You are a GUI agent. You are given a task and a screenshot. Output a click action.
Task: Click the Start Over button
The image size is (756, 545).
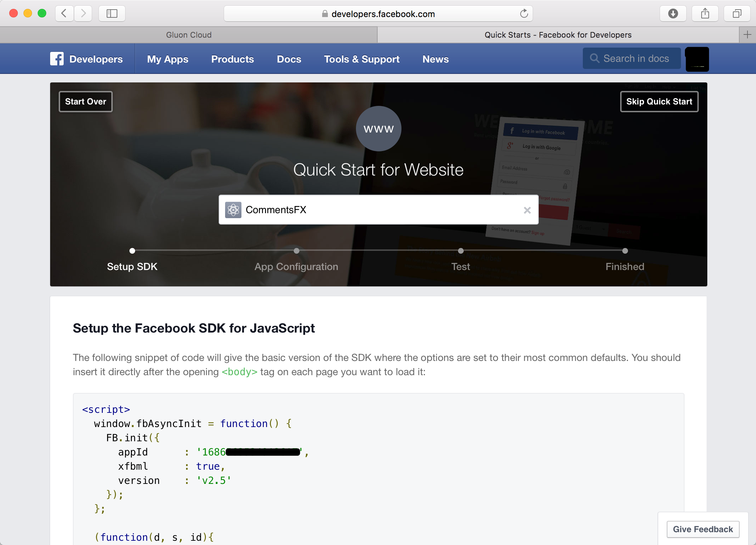pyautogui.click(x=86, y=102)
